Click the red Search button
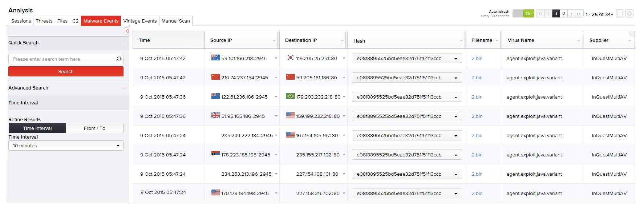 coord(66,71)
